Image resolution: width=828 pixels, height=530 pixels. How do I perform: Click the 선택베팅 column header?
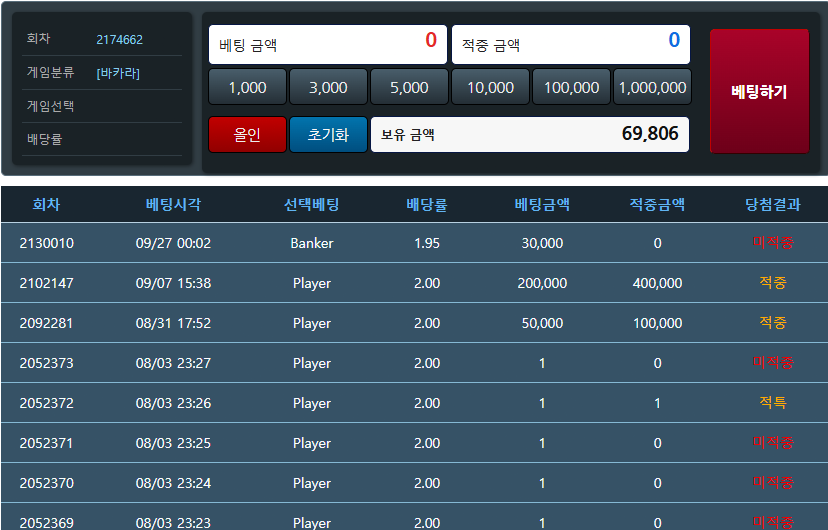pos(312,204)
